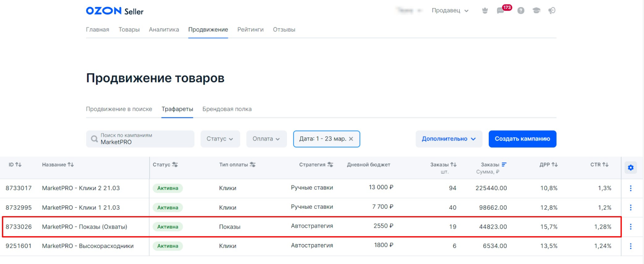This screenshot has height=264, width=644.
Task: Click the 1800 ₽ daily budget cell
Action: tap(384, 246)
